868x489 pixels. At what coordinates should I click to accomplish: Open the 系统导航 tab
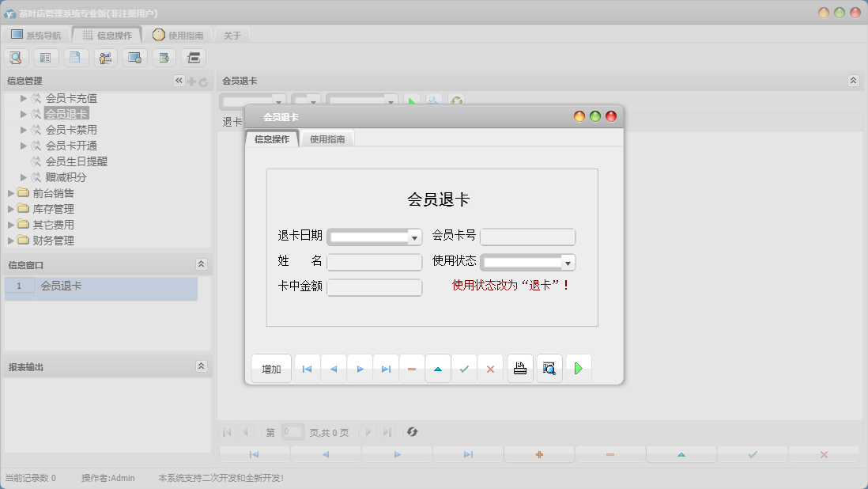pyautogui.click(x=38, y=34)
